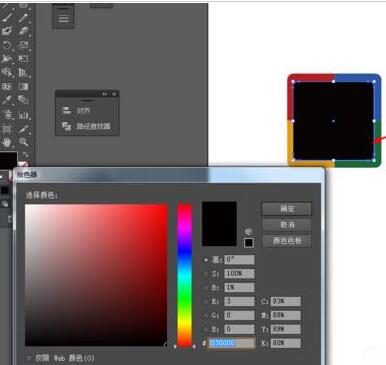Select the Artboard tool

pos(7,129)
